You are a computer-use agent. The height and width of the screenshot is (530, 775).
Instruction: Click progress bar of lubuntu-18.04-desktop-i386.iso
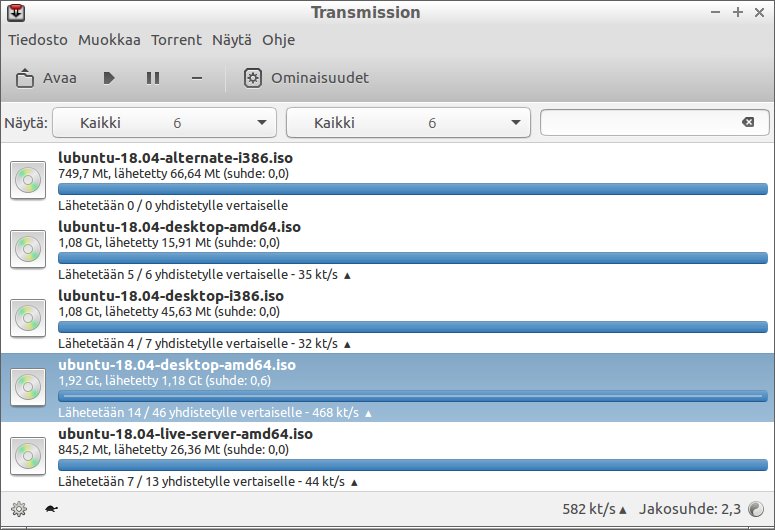coord(413,327)
